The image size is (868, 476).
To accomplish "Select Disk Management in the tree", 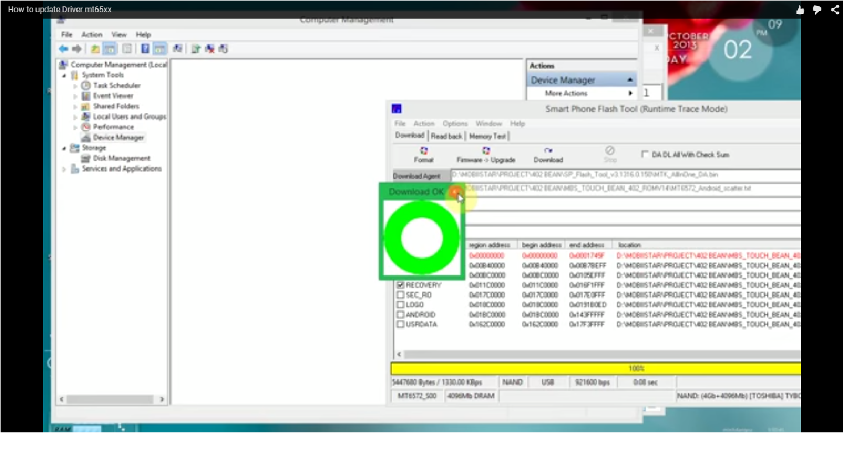I will 122,158.
